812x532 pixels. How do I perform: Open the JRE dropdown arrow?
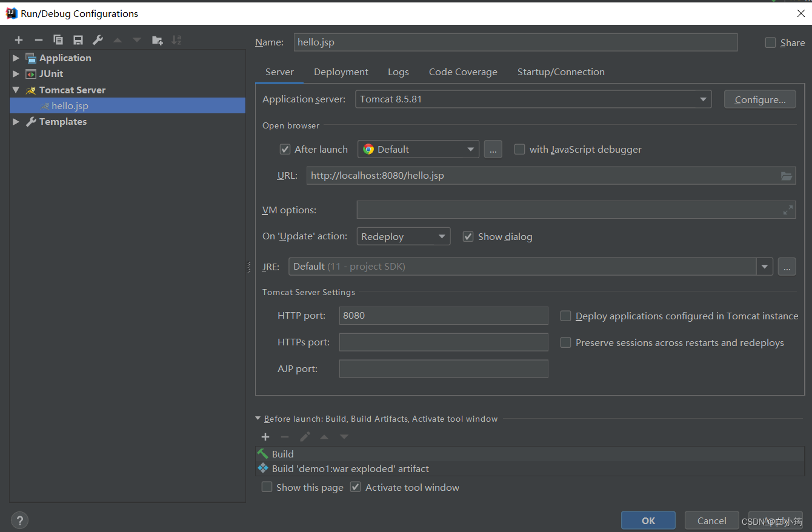[764, 267]
